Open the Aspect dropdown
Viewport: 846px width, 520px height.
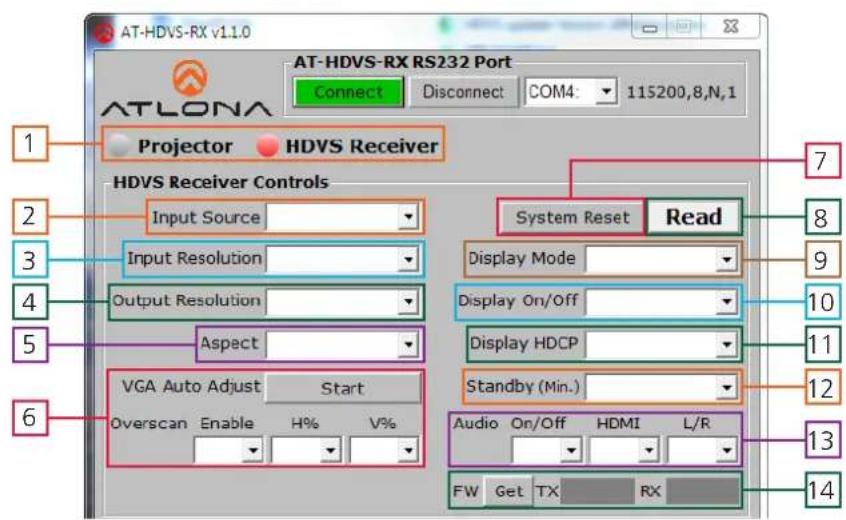point(343,345)
